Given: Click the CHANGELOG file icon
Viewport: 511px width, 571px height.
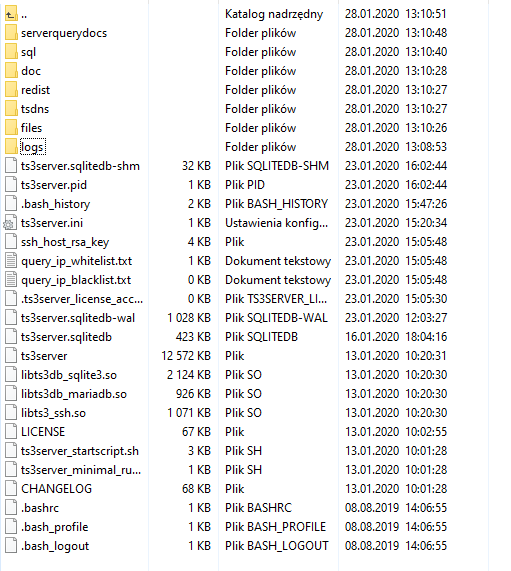Looking at the screenshot, I should (x=11, y=489).
